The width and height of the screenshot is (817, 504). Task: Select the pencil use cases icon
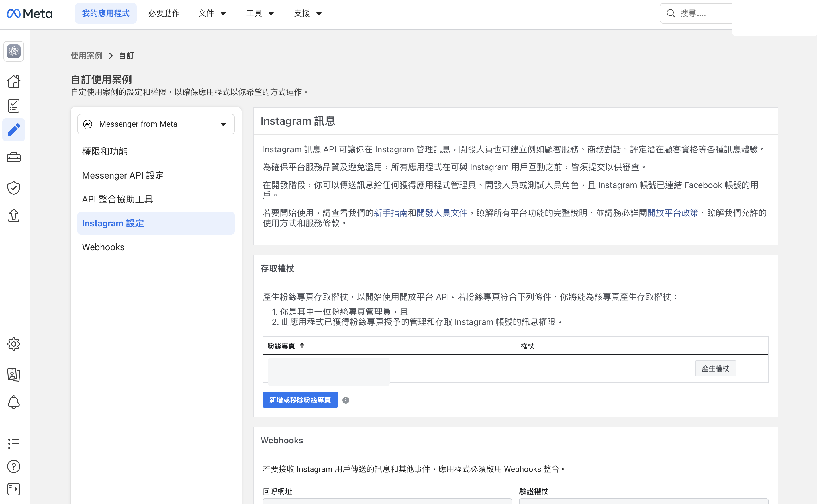14,130
